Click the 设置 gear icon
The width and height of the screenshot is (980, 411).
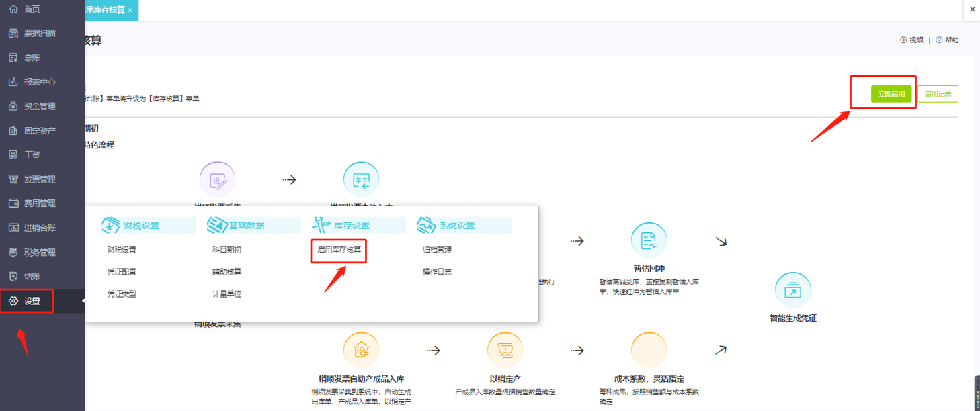tap(13, 301)
